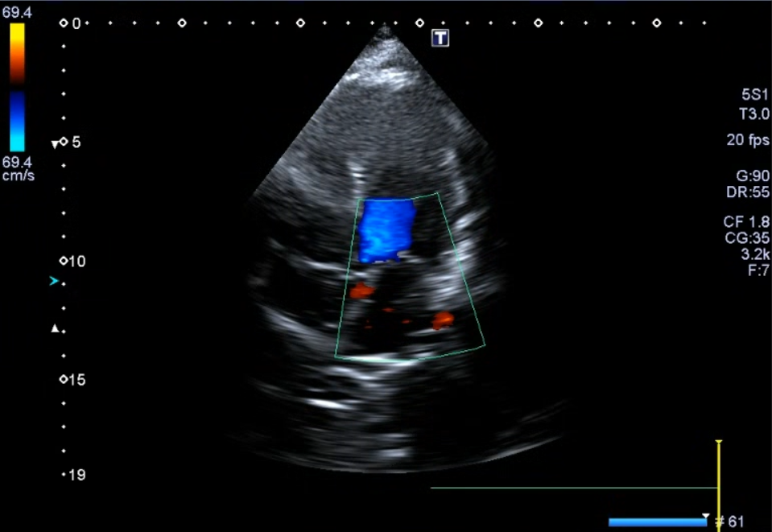Click the 'DR:55' dynamic range value

point(748,192)
